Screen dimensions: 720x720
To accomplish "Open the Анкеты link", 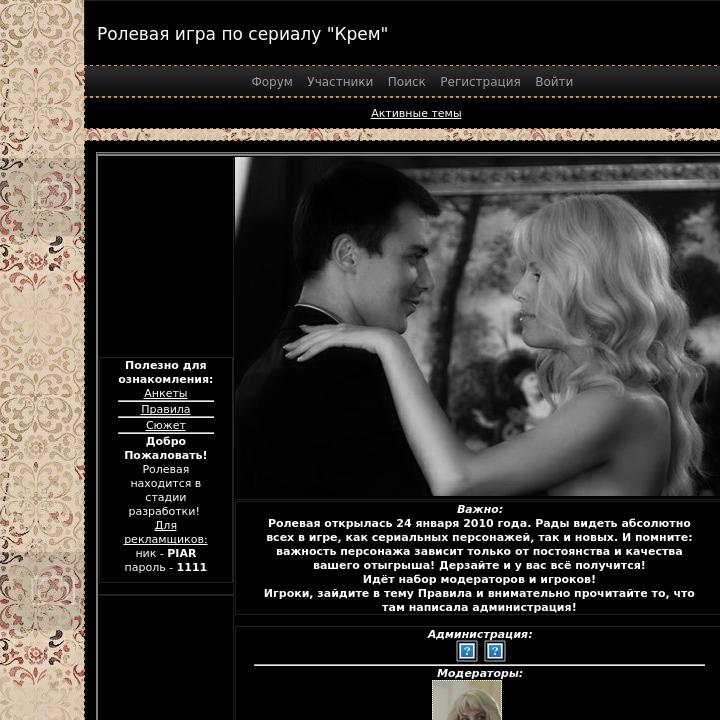I will 166,393.
